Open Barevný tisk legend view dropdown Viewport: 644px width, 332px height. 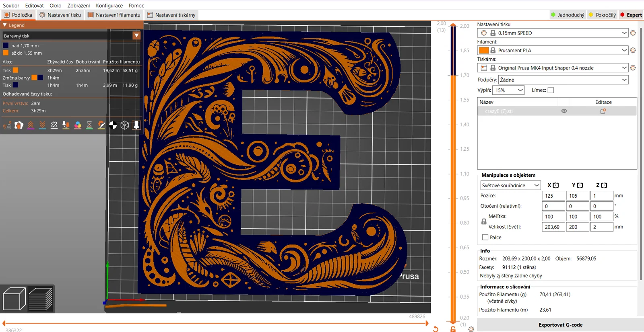click(136, 36)
